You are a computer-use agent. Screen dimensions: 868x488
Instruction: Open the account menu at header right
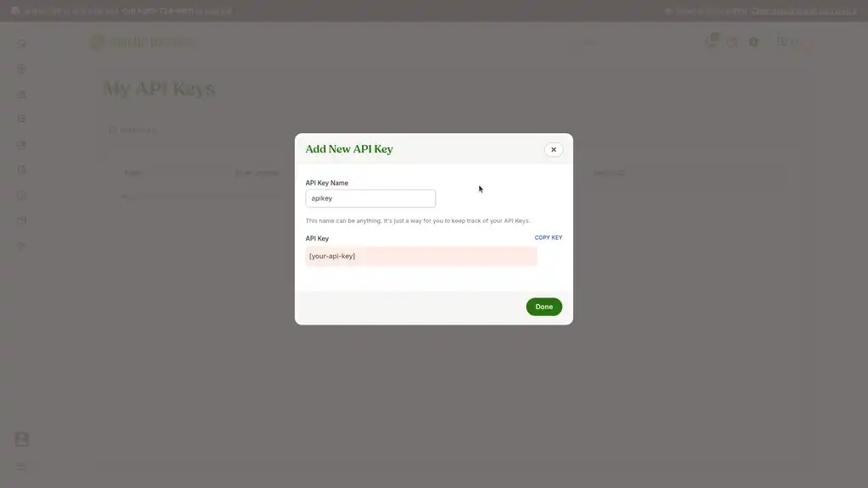(x=789, y=42)
